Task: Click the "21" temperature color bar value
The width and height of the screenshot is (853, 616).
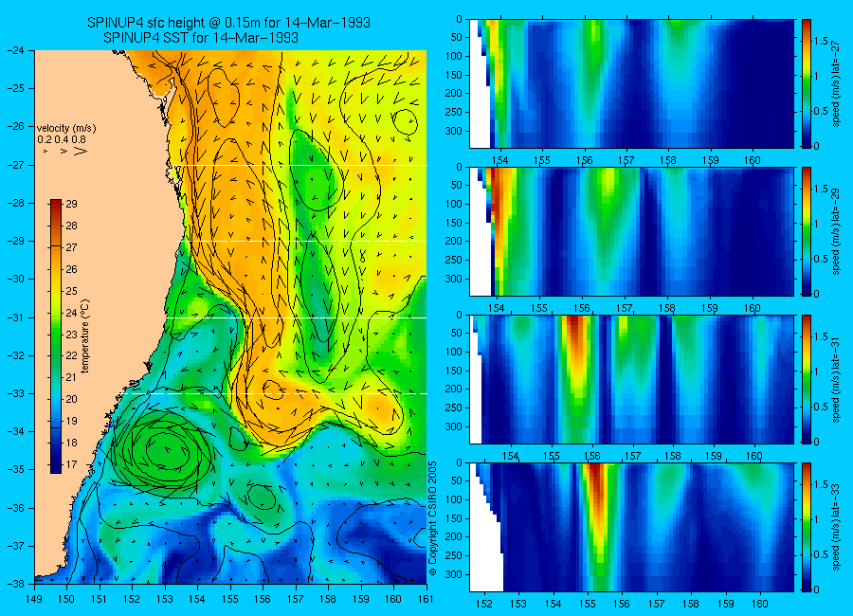Action: pyautogui.click(x=72, y=377)
